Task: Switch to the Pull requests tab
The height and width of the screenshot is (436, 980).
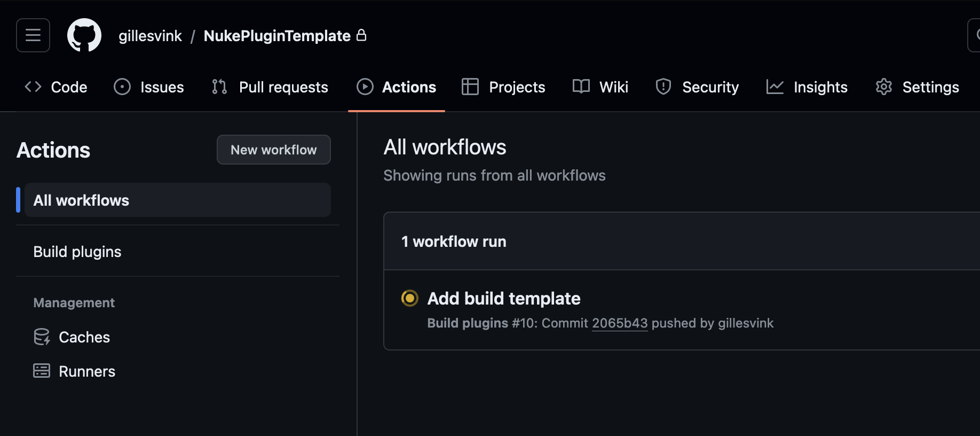Action: [x=270, y=87]
